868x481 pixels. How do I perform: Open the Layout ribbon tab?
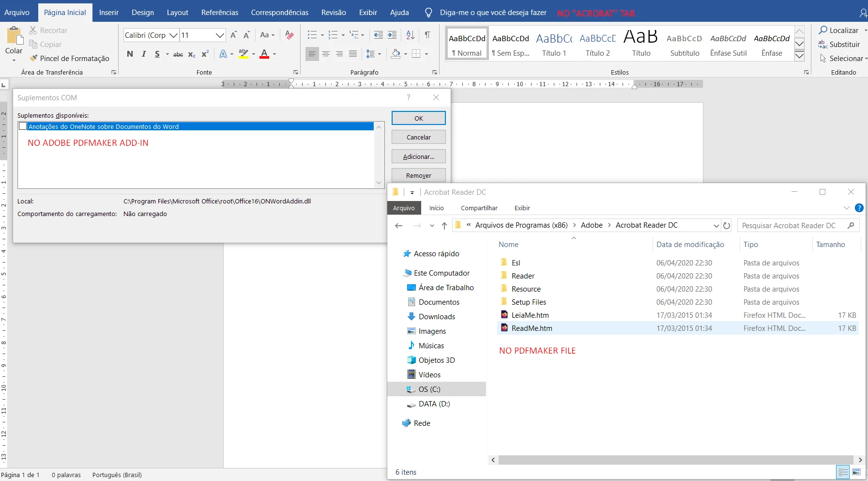178,13
